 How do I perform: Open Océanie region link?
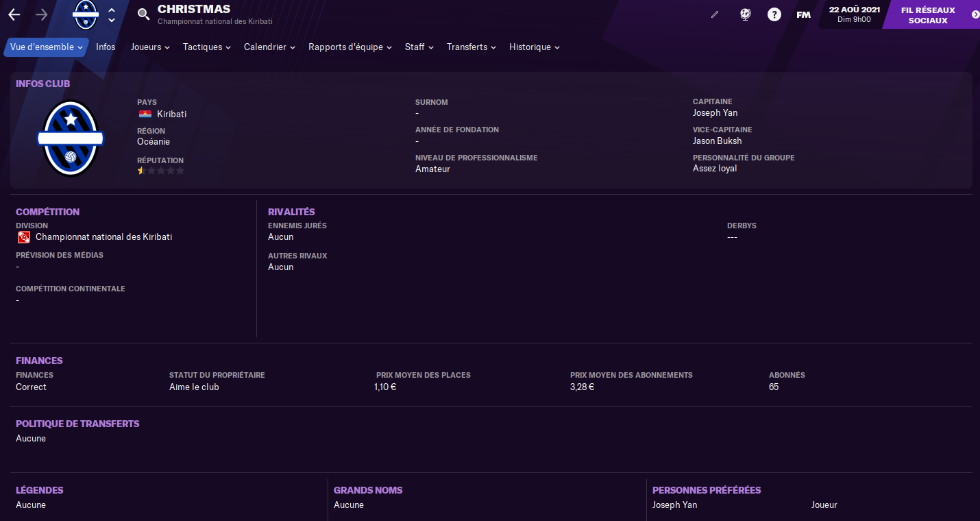[x=154, y=142]
